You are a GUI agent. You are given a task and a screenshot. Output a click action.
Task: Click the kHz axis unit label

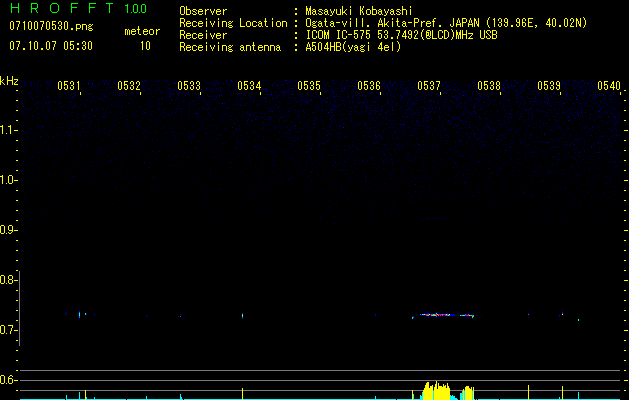[9, 81]
